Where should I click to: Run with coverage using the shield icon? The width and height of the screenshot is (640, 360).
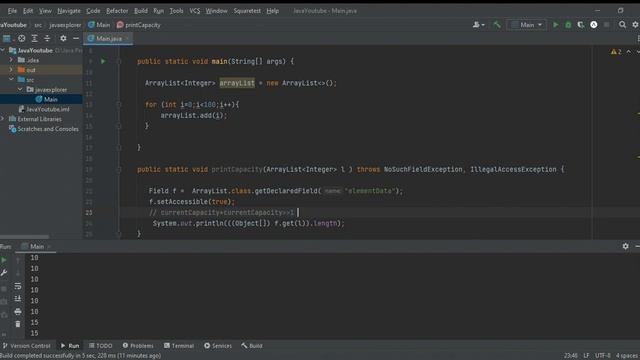click(581, 25)
